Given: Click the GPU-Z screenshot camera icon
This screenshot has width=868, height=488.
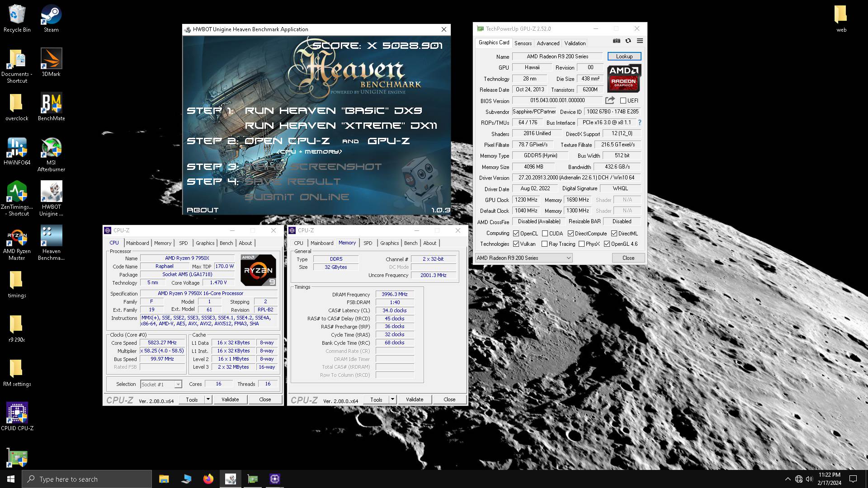Looking at the screenshot, I should (617, 41).
